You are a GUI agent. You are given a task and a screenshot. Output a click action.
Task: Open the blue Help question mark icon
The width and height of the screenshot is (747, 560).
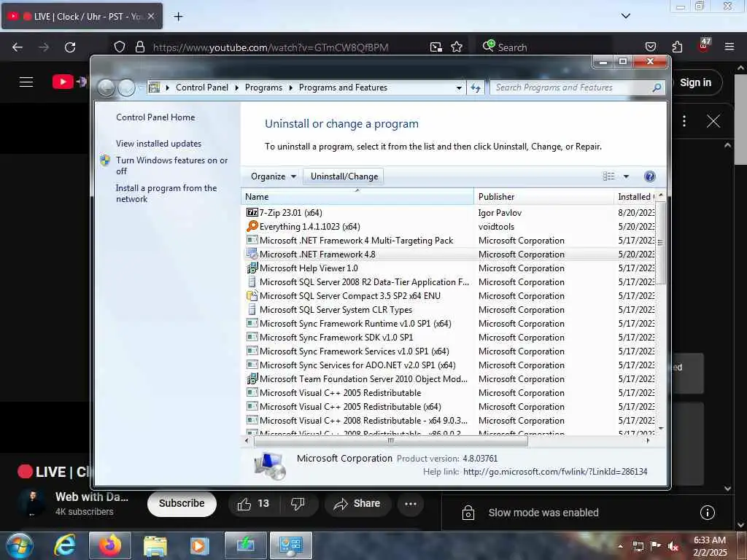tap(649, 176)
